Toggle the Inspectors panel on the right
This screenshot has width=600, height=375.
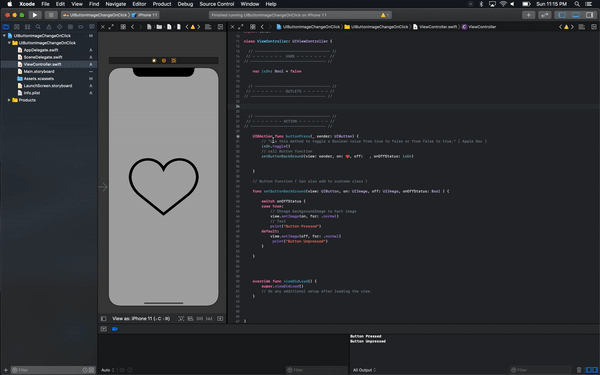point(590,15)
